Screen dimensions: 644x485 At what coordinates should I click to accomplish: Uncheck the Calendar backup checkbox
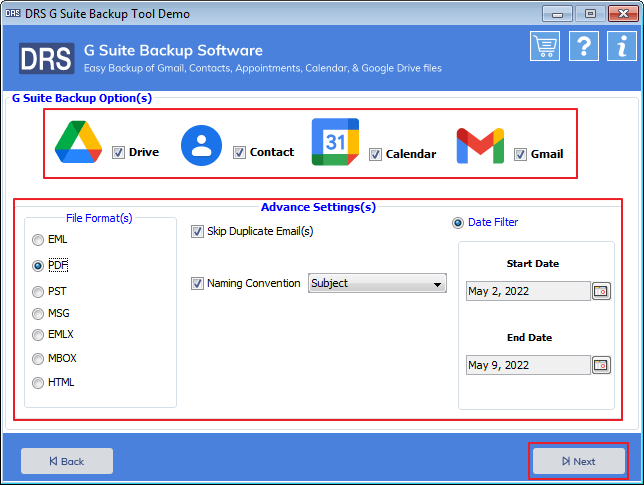(375, 154)
